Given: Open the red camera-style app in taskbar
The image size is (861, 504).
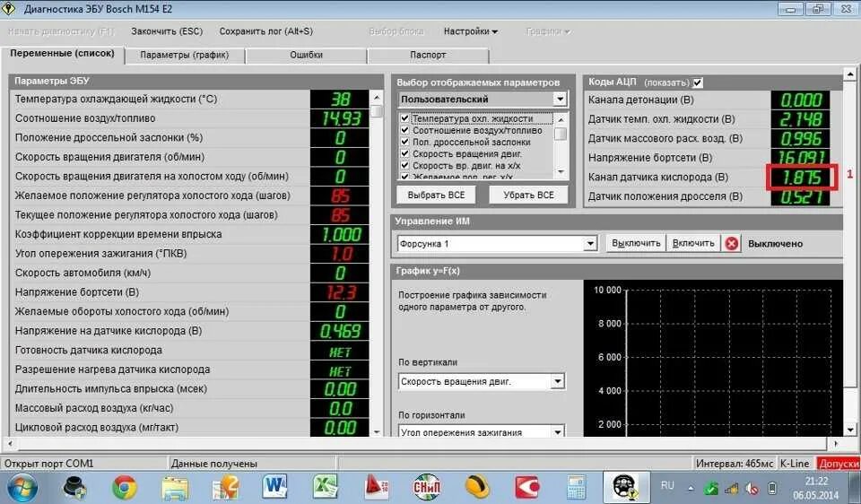Looking at the screenshot, I should (527, 488).
